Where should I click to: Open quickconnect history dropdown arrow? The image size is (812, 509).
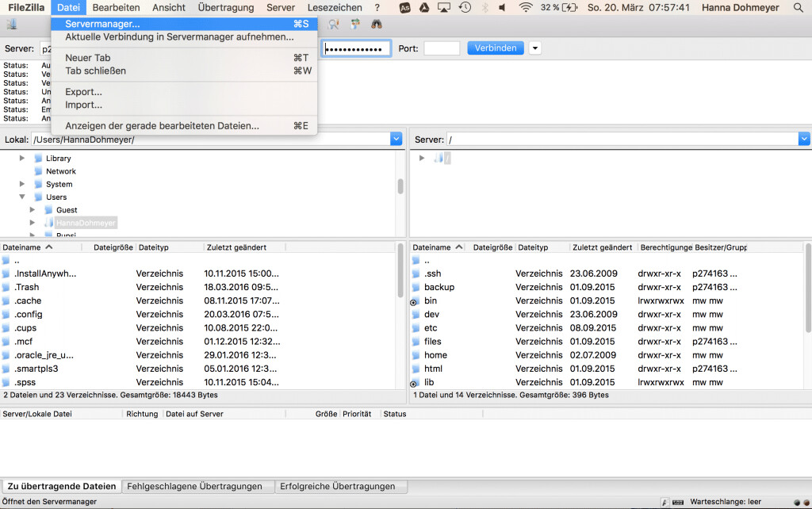pyautogui.click(x=535, y=48)
